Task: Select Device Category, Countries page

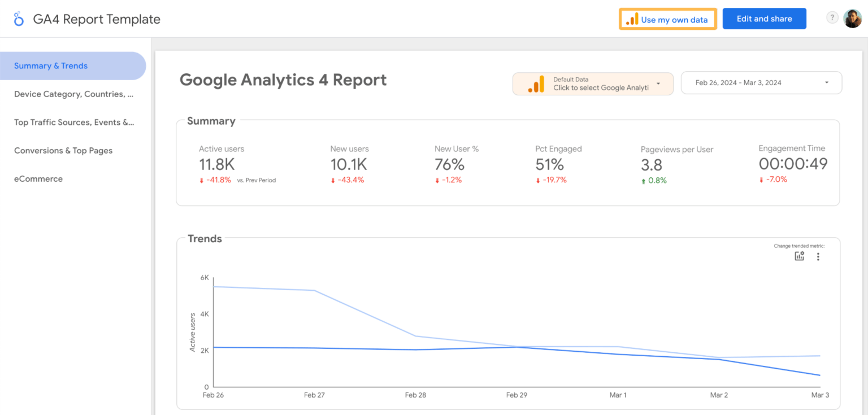Action: (73, 94)
